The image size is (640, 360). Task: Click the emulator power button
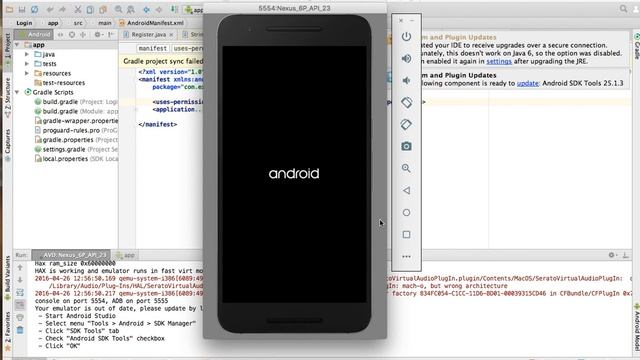(x=406, y=37)
